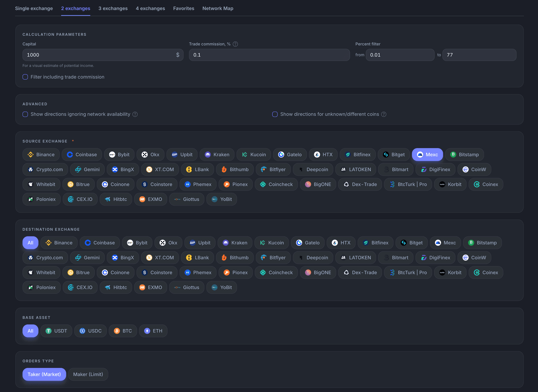Enable Filter including trade commission checkbox
538x392 pixels.
tap(25, 77)
